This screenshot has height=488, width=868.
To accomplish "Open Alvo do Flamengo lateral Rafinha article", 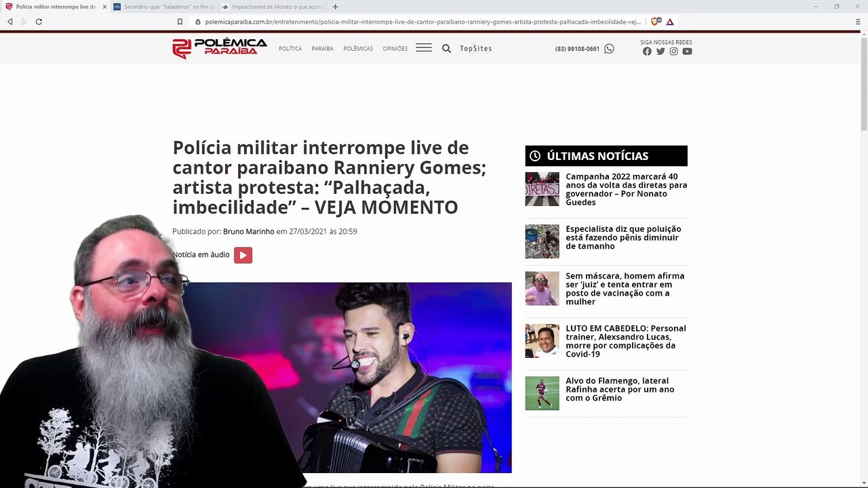I will click(620, 389).
